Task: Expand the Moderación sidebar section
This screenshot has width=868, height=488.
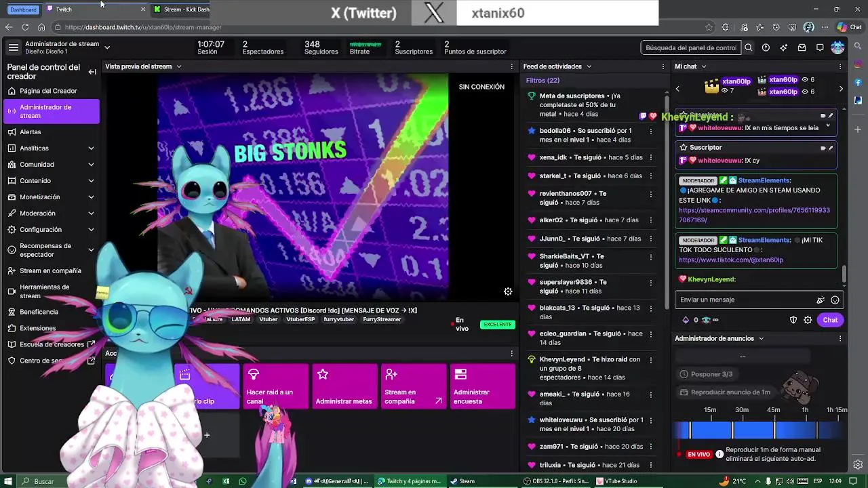Action: pyautogui.click(x=91, y=213)
